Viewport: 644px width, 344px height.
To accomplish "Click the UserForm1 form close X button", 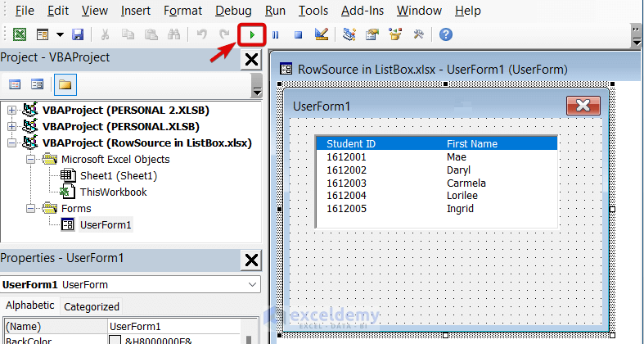I will (583, 106).
